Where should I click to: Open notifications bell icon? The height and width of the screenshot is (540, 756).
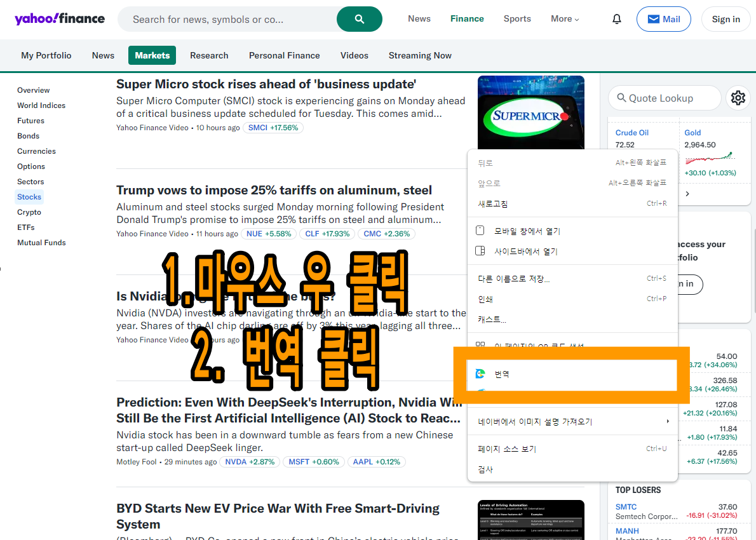(x=617, y=19)
